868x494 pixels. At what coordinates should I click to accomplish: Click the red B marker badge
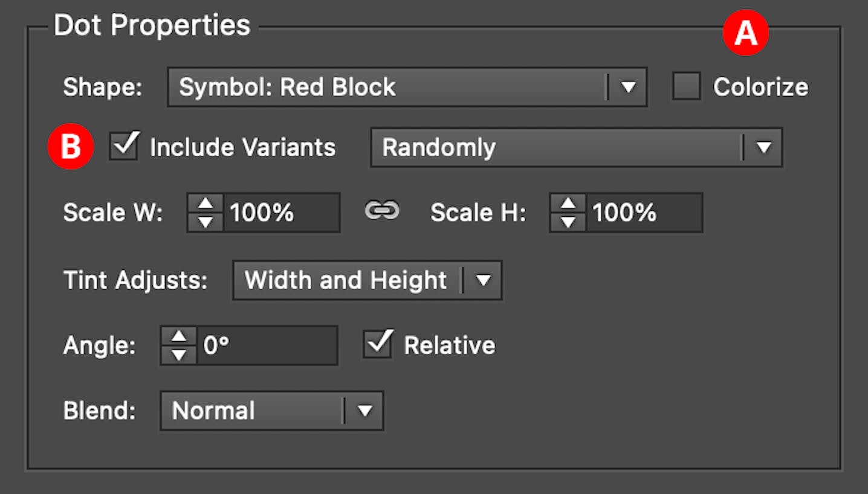71,147
